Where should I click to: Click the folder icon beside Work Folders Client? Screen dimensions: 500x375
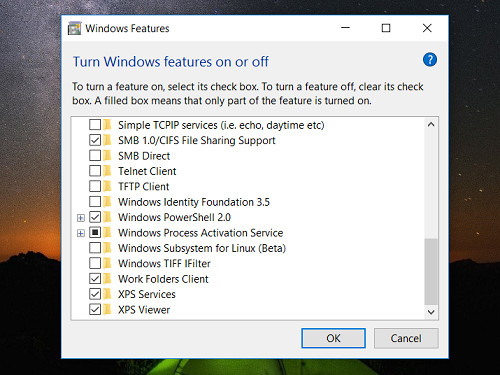pos(107,279)
